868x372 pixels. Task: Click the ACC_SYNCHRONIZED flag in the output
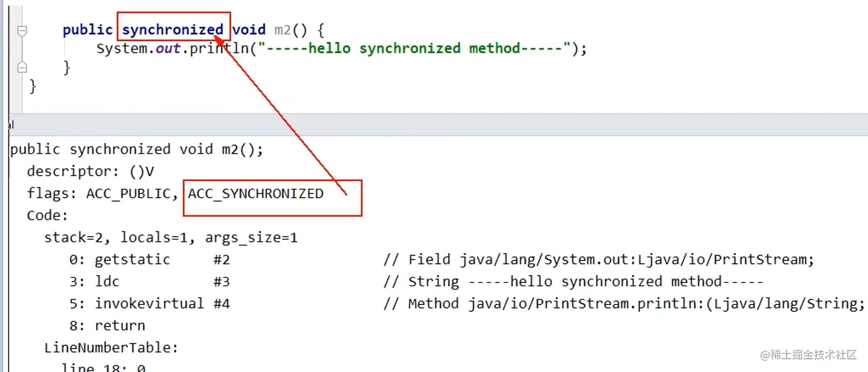coord(256,194)
